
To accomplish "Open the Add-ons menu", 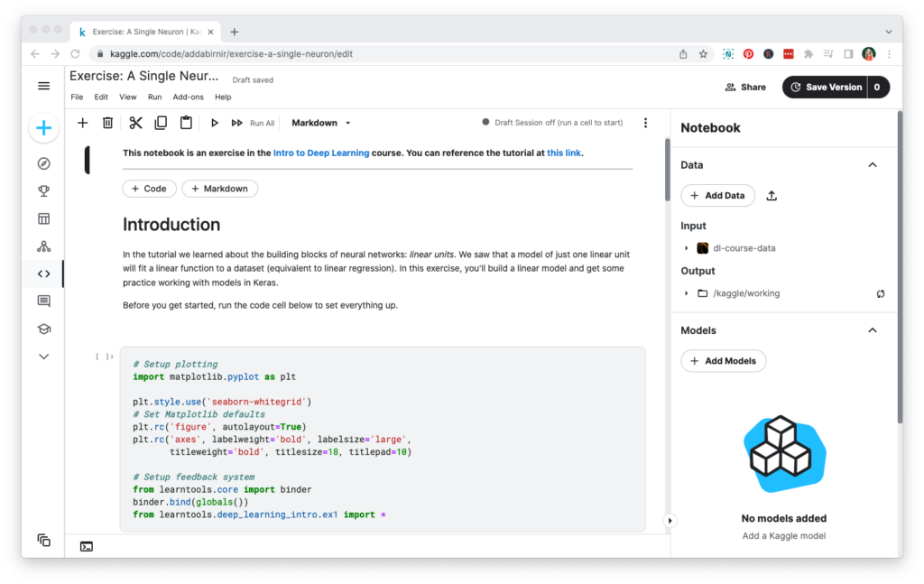I will (x=188, y=96).
